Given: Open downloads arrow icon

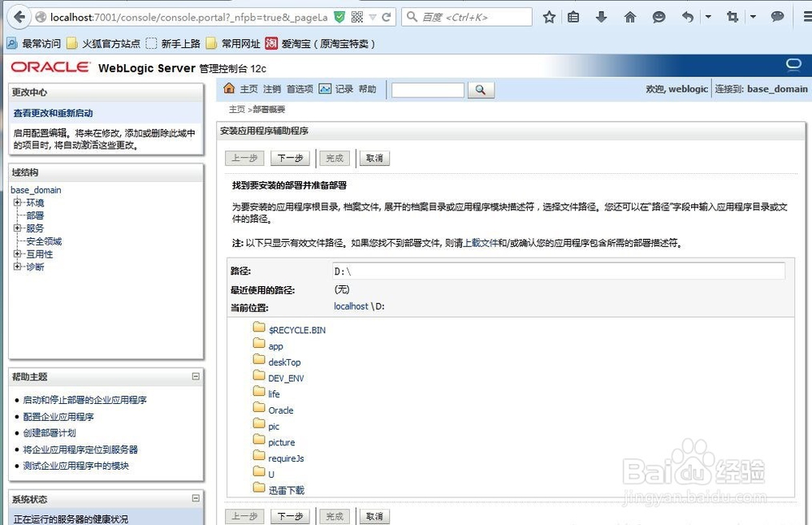Looking at the screenshot, I should click(601, 17).
